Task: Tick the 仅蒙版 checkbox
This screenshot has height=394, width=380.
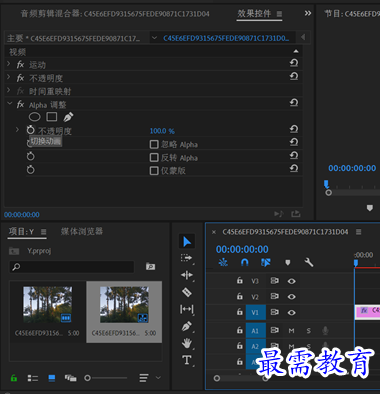Action: point(154,171)
